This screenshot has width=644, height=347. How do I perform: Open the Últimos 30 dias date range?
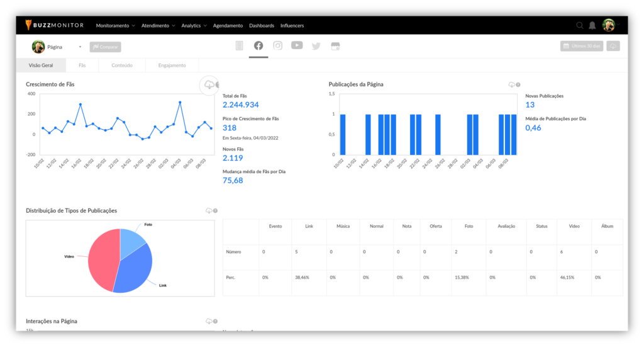[582, 47]
